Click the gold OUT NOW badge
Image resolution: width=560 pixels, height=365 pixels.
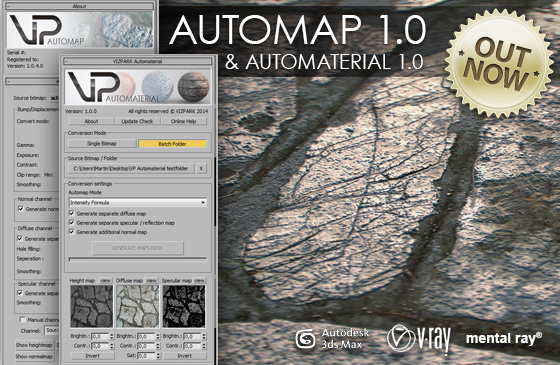[499, 63]
